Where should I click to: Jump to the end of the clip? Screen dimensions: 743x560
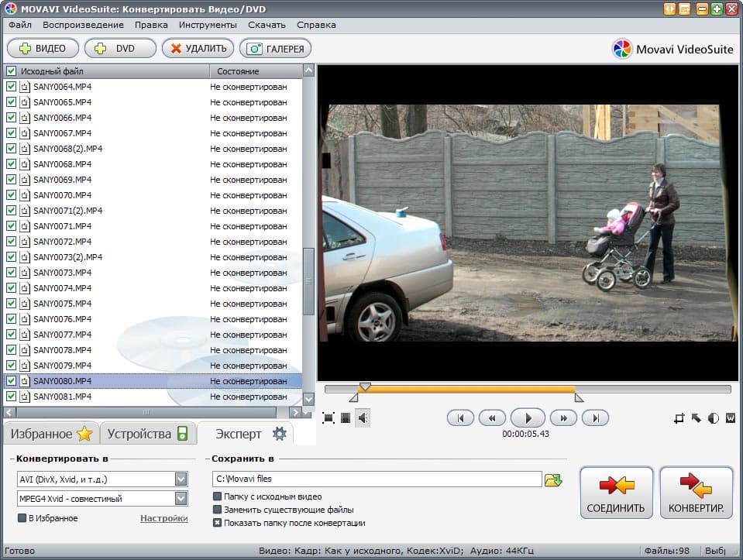coord(596,417)
